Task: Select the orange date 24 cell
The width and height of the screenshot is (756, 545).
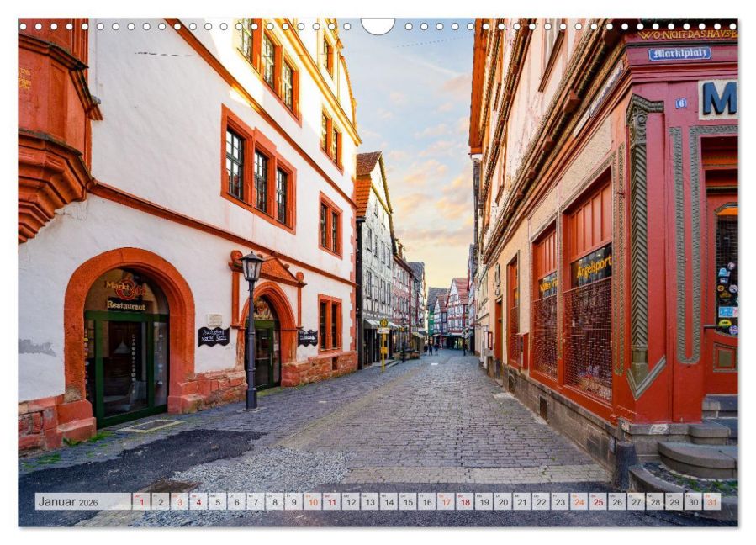Action: coord(580,502)
